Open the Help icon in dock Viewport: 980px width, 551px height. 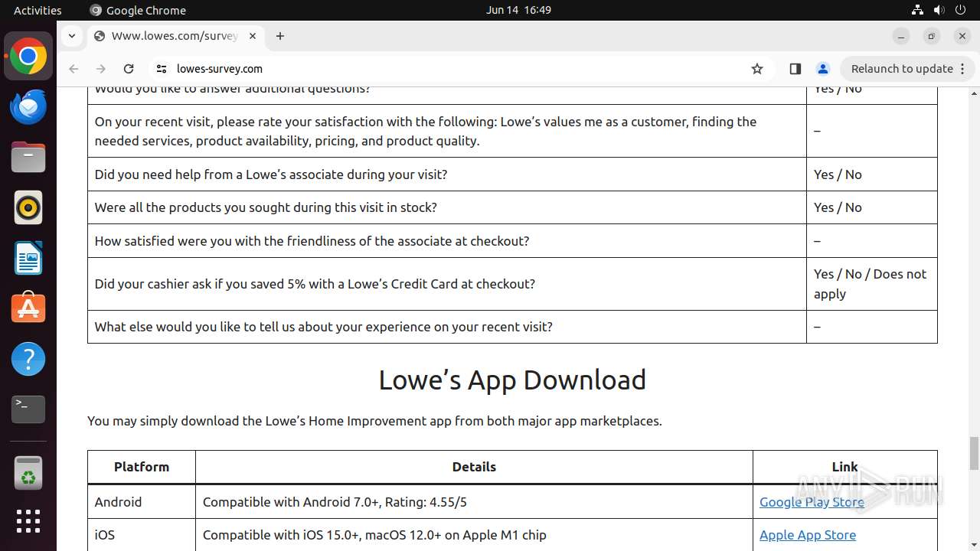click(28, 359)
